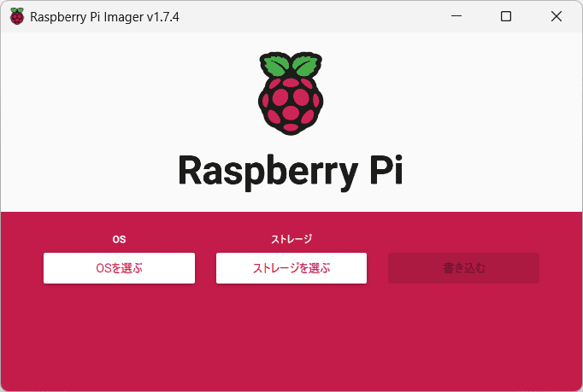Click the Raspberry Pi icon in title bar
Screen dimensions: 583x392
[17, 16]
